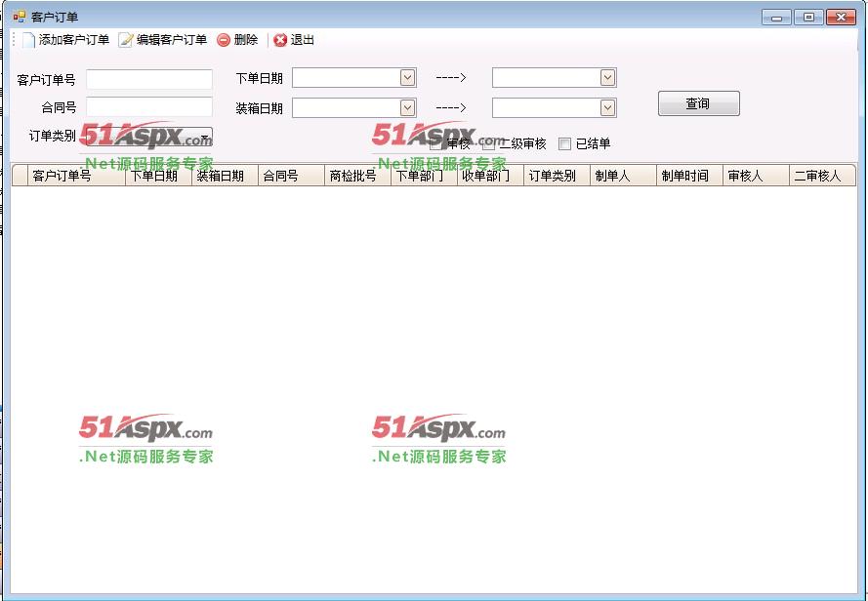Click the 查询 button
This screenshot has height=601, width=868.
[699, 103]
